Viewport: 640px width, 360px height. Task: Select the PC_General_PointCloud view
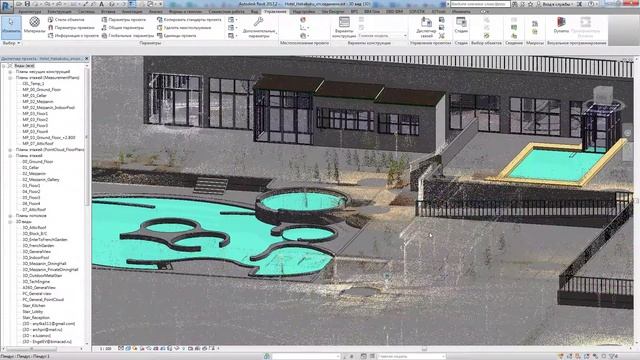click(43, 300)
